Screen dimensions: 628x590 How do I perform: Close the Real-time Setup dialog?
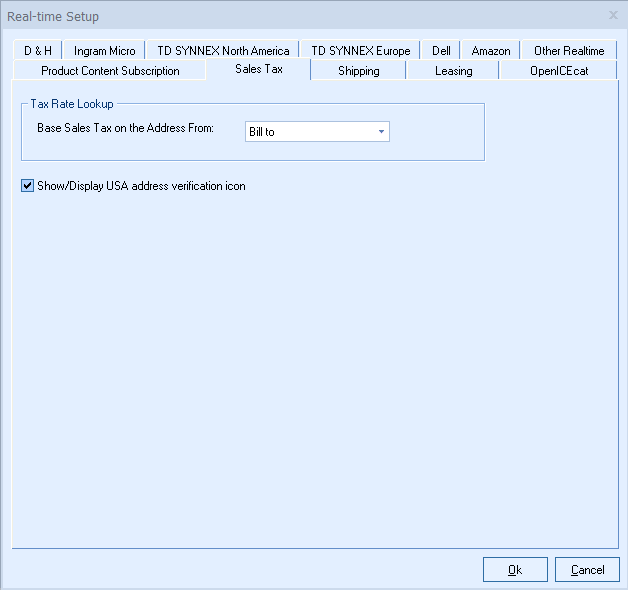point(613,16)
